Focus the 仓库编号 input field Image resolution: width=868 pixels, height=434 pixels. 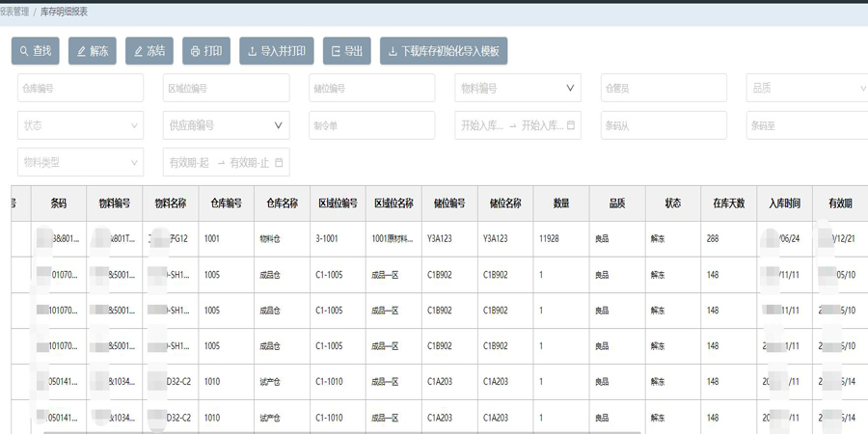pyautogui.click(x=80, y=88)
